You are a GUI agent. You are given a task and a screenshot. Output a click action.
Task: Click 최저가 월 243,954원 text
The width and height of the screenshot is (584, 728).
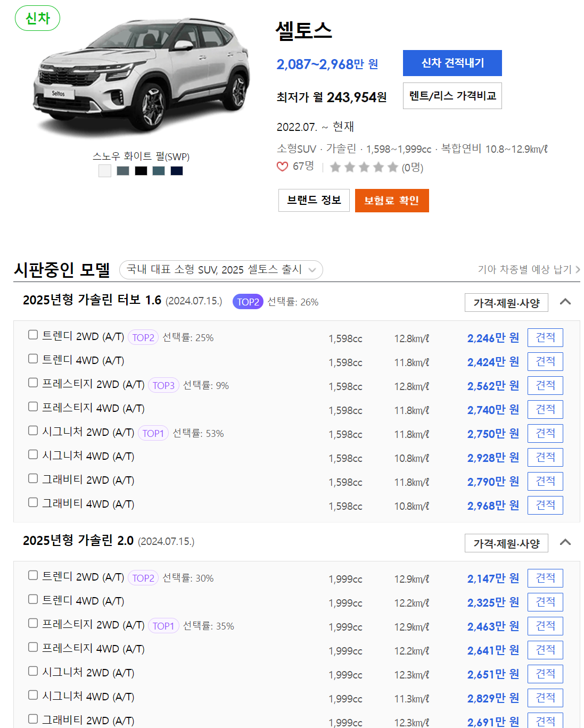pyautogui.click(x=332, y=97)
